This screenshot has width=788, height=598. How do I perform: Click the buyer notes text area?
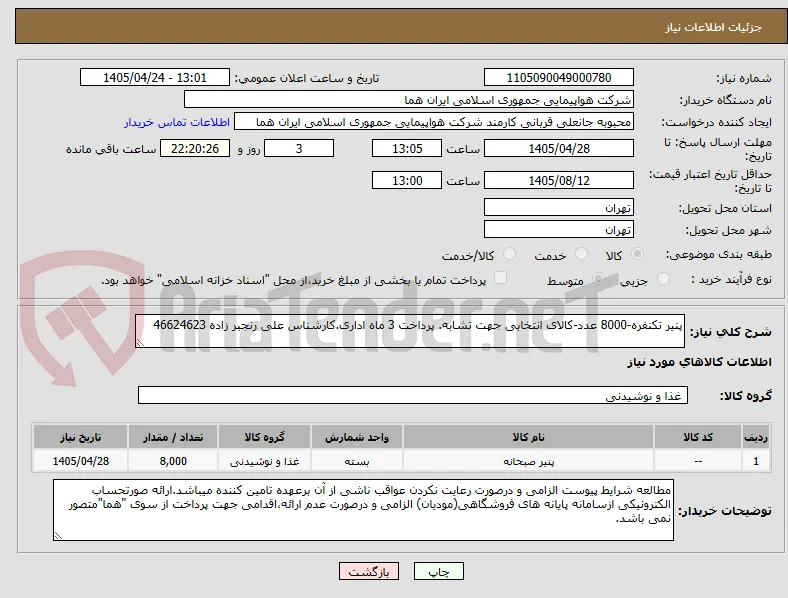(x=363, y=510)
